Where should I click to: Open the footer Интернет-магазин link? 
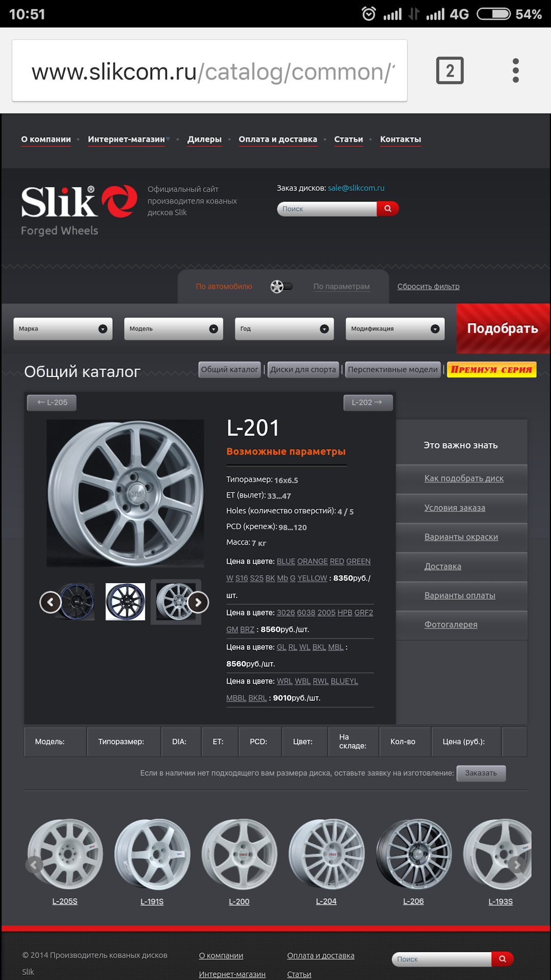232,974
